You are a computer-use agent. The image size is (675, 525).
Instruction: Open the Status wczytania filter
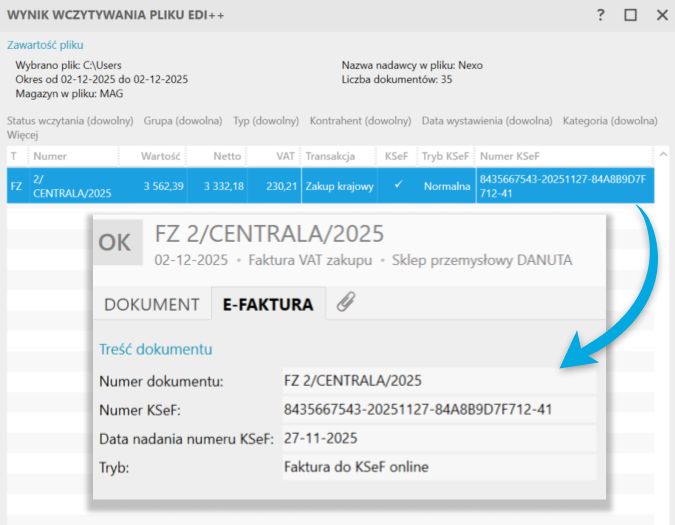[x=70, y=121]
